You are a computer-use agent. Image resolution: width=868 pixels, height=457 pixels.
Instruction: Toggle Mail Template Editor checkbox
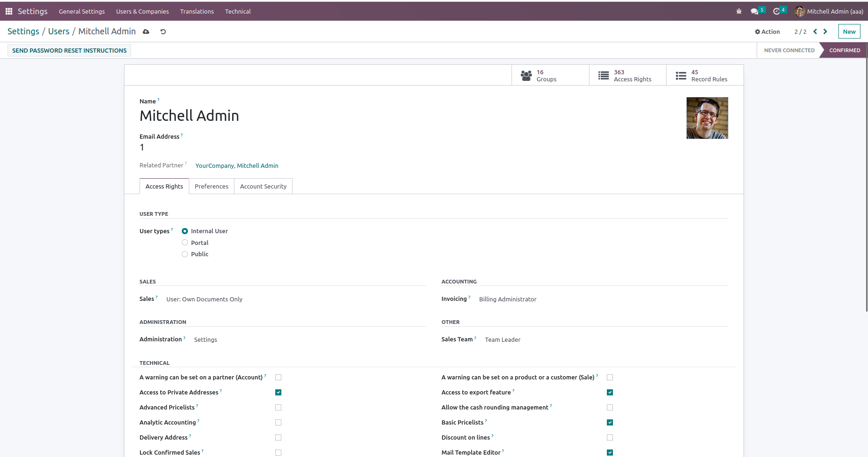[610, 452]
